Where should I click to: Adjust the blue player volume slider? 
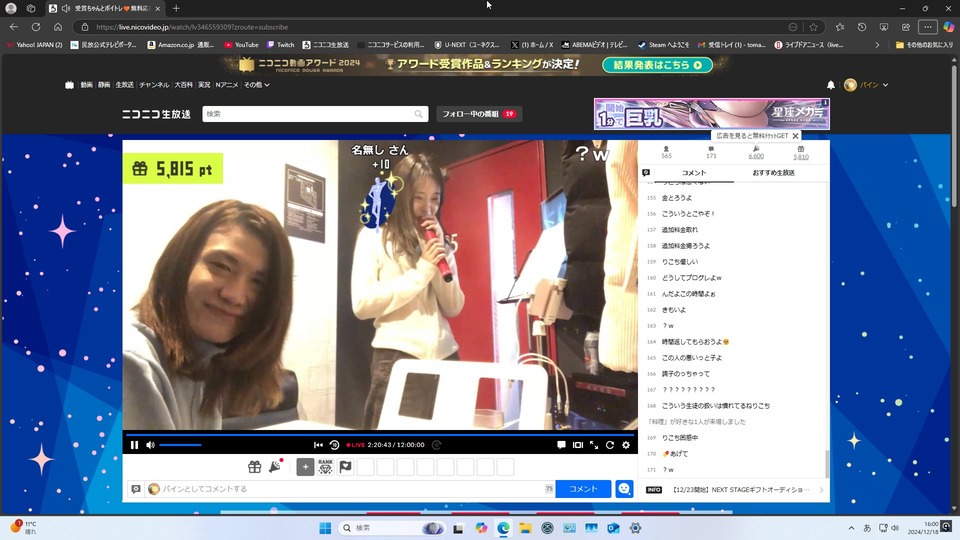[x=181, y=445]
